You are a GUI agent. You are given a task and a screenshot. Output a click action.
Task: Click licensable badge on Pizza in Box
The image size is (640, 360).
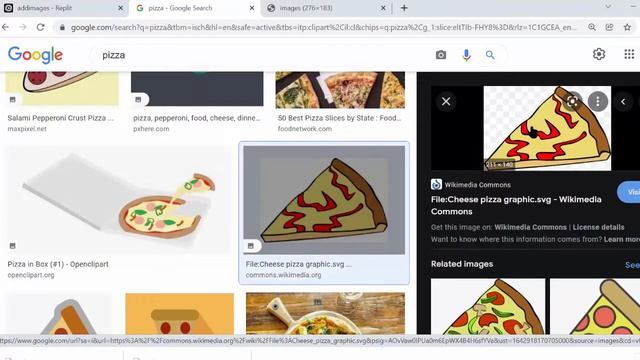[13, 246]
